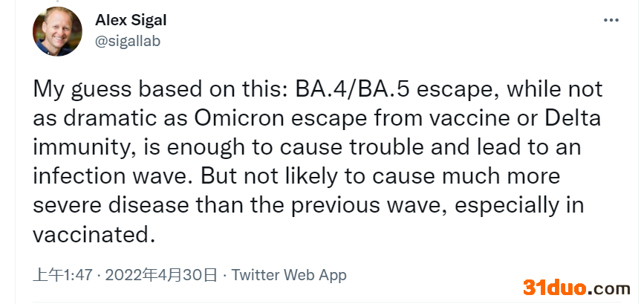Open the Alex Sigal display name link
Viewport: 644px width, 304px height.
[131, 21]
